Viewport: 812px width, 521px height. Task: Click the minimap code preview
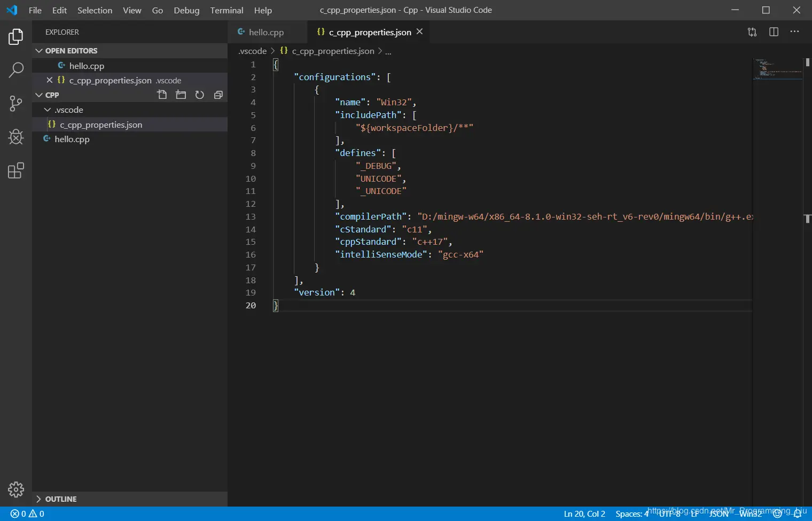coord(778,69)
